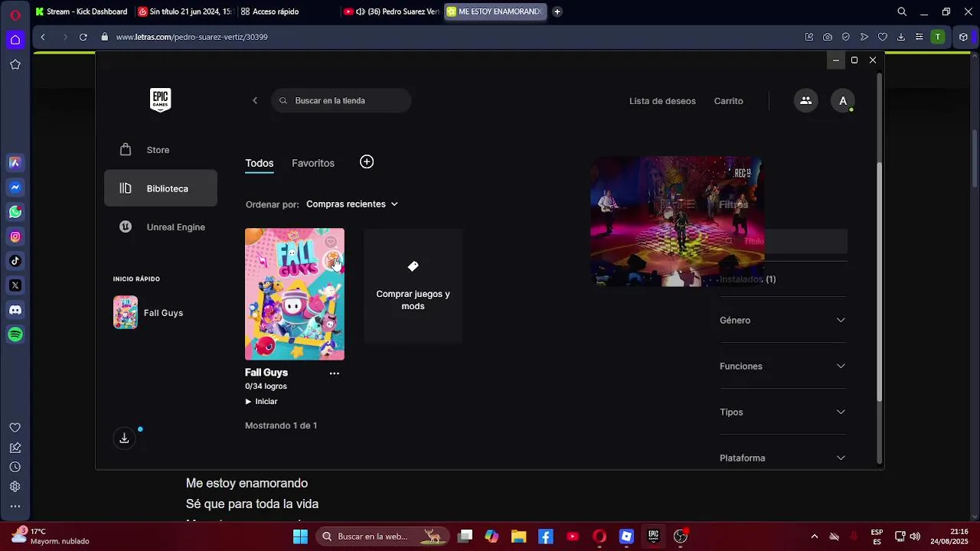
Task: Expand the Funciones filter
Action: coord(782,366)
